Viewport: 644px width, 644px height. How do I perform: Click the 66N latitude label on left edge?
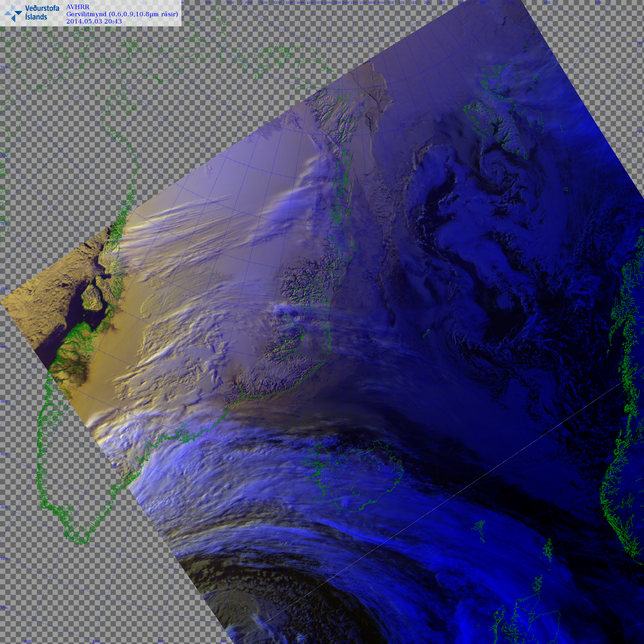[x=4, y=347]
